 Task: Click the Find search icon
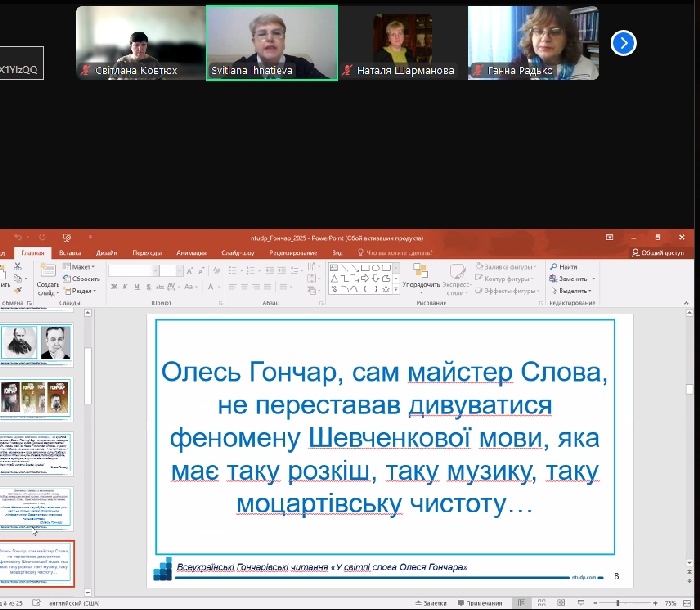553,267
